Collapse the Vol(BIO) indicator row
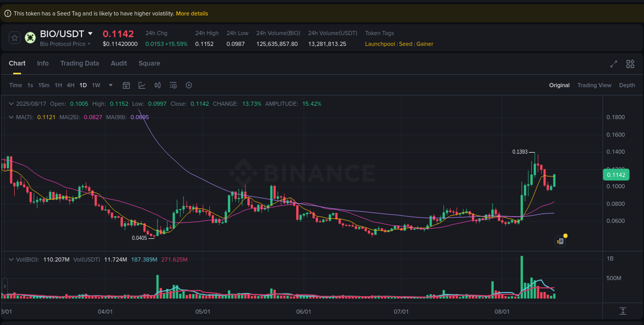The width and height of the screenshot is (644, 325). (x=10, y=259)
